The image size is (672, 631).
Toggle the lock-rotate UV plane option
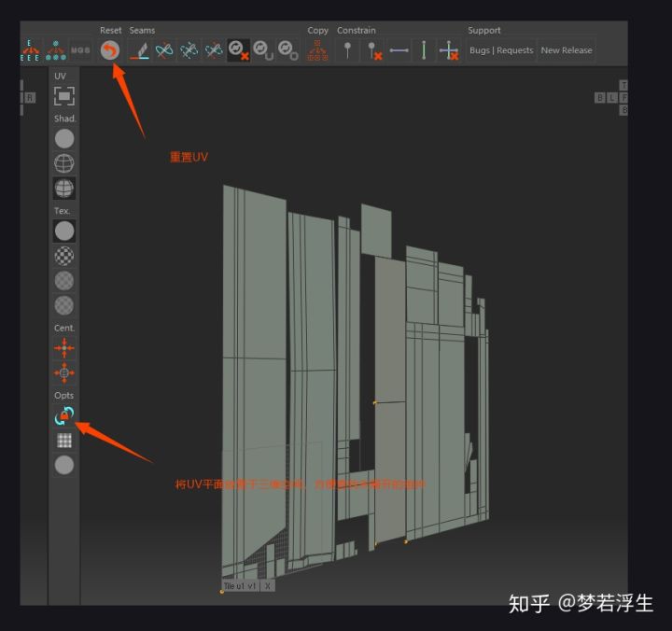tap(63, 416)
